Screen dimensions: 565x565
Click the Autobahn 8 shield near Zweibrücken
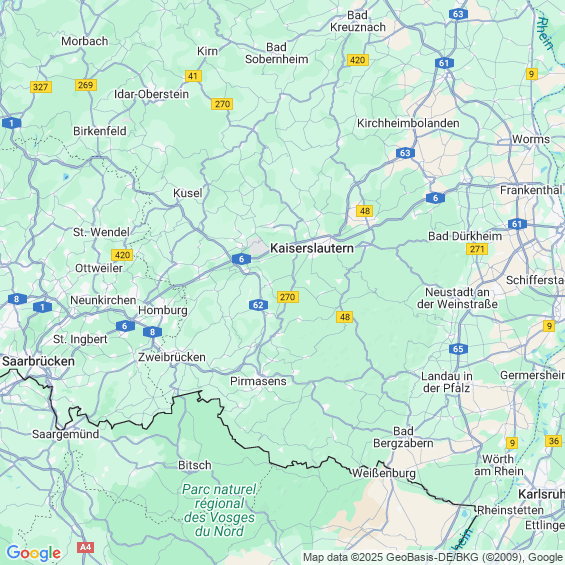pyautogui.click(x=152, y=332)
